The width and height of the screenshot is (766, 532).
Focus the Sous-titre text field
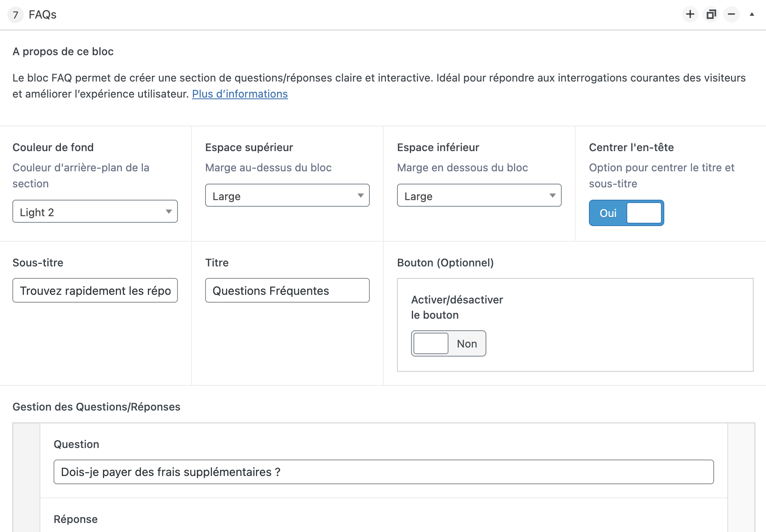[x=95, y=291]
